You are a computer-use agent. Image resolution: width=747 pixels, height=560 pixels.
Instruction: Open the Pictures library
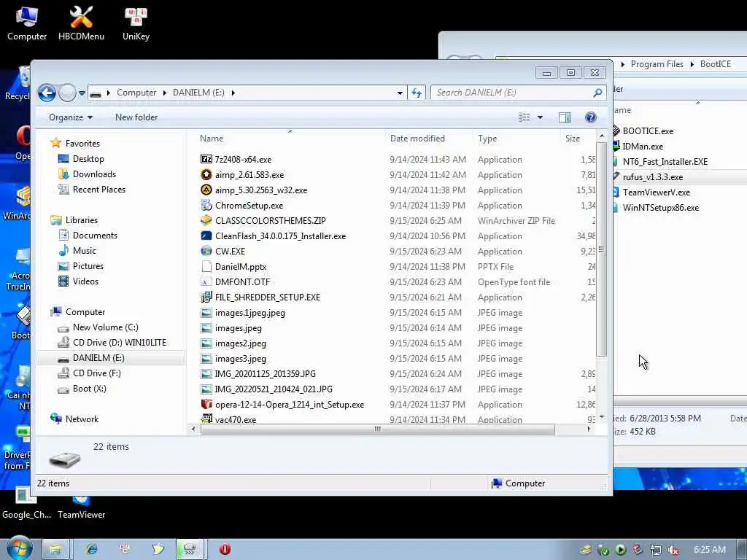pyautogui.click(x=88, y=265)
